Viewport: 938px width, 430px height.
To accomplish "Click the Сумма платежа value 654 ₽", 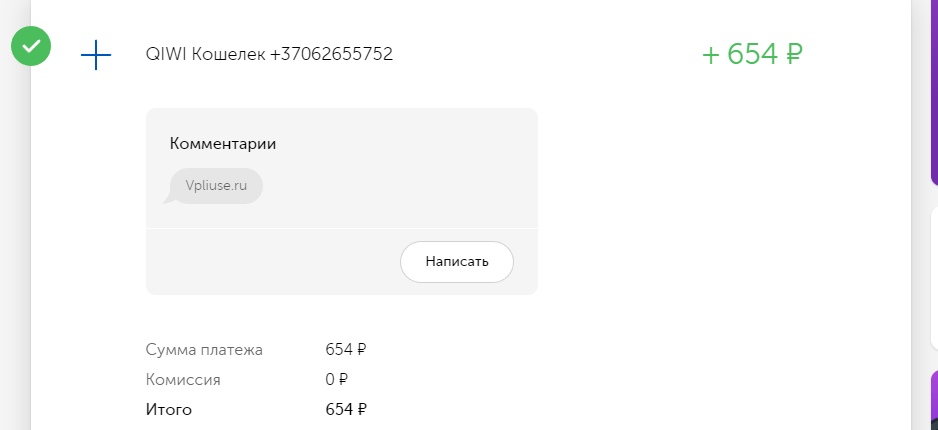I will pyautogui.click(x=346, y=349).
